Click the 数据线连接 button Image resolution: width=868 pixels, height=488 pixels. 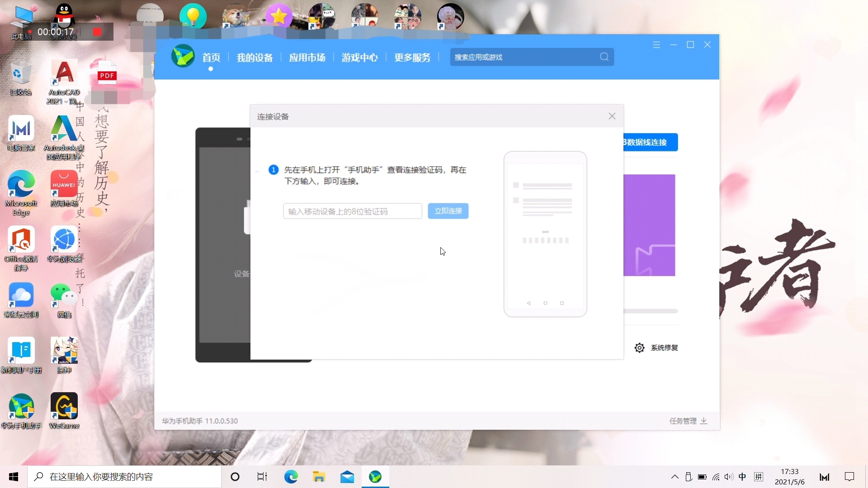651,142
